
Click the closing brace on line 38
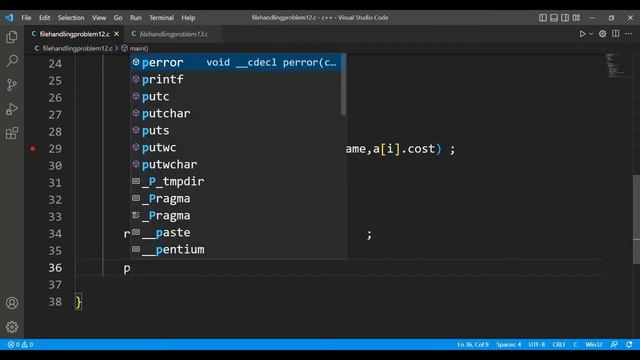point(79,302)
